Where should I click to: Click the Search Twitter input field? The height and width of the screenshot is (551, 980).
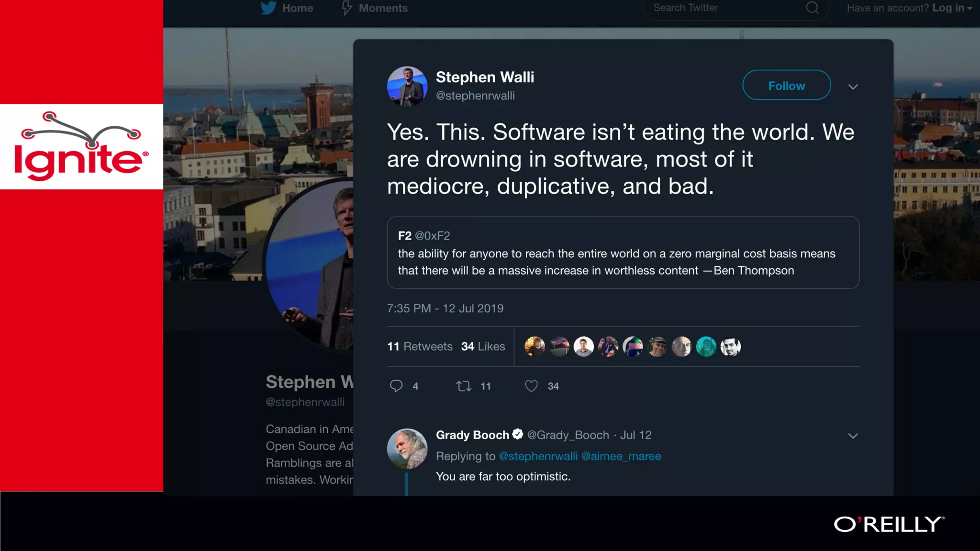(735, 8)
